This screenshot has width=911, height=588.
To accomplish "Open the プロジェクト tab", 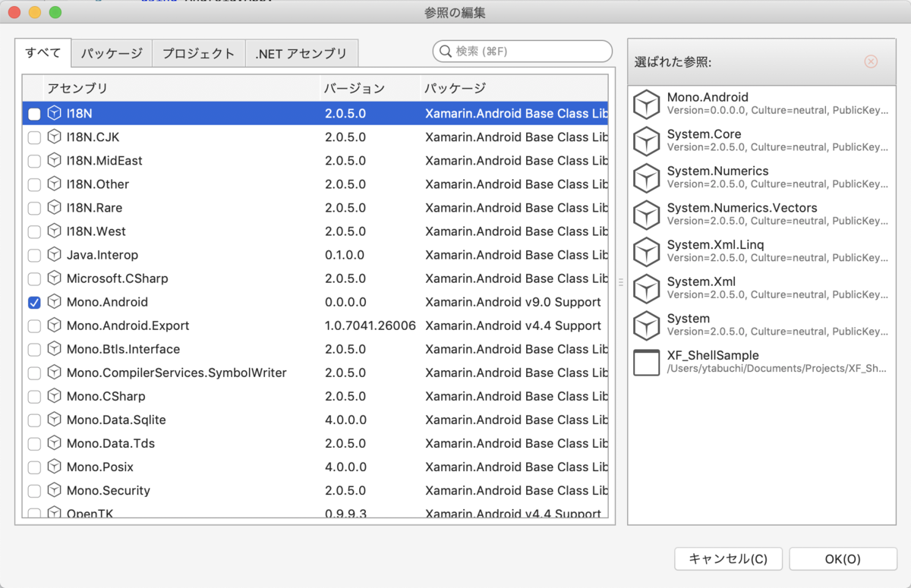I will [x=199, y=54].
